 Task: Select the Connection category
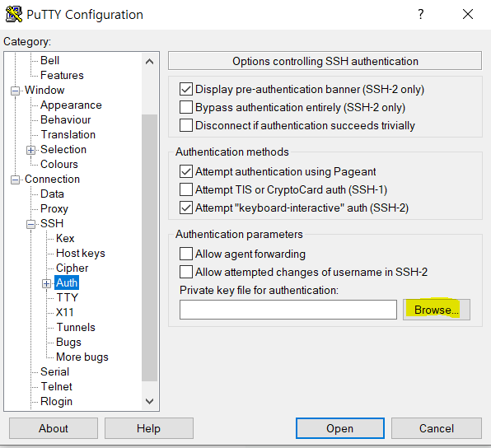pyautogui.click(x=52, y=179)
